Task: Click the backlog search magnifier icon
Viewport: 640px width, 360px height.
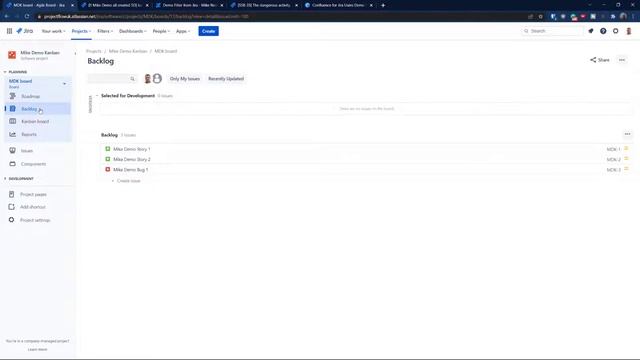Action: coord(132,79)
